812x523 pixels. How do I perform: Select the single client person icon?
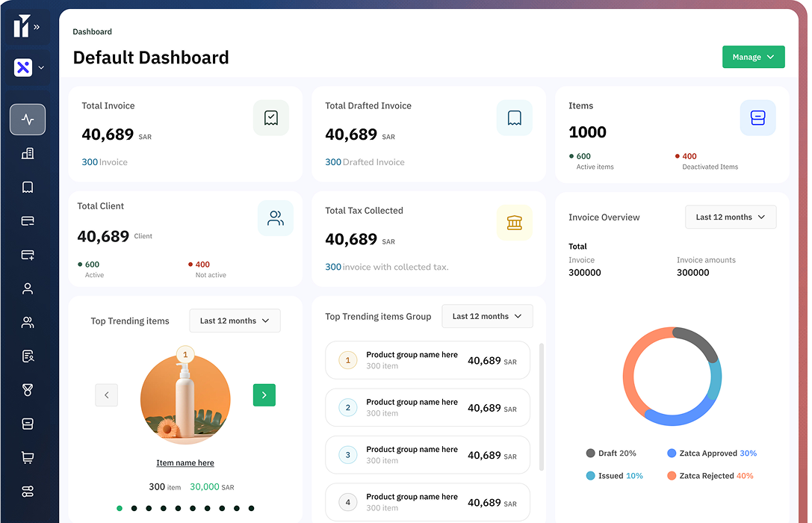tap(28, 288)
